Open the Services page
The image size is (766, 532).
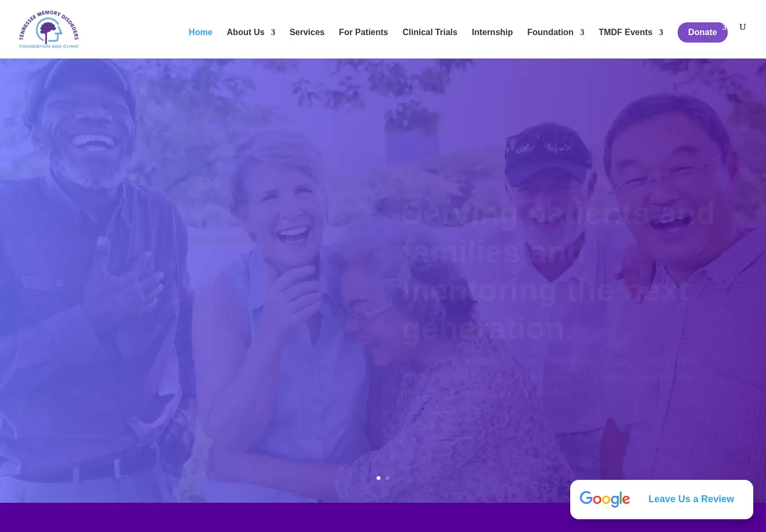pos(307,32)
